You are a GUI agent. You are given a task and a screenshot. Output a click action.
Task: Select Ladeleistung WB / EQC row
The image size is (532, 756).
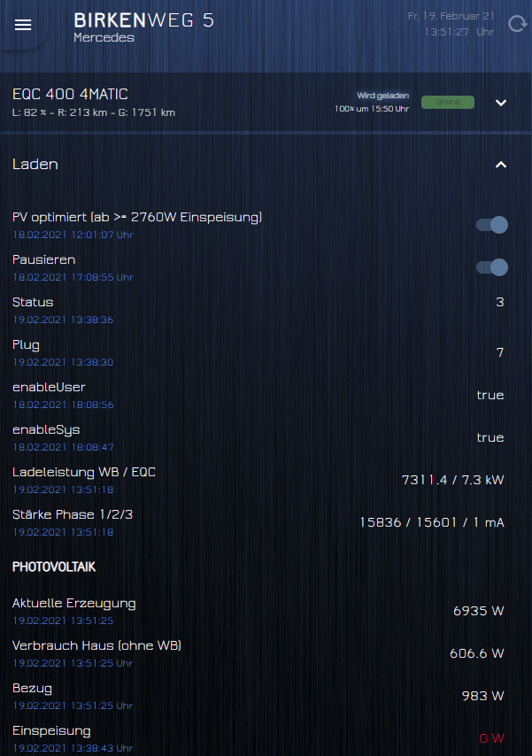click(x=258, y=480)
